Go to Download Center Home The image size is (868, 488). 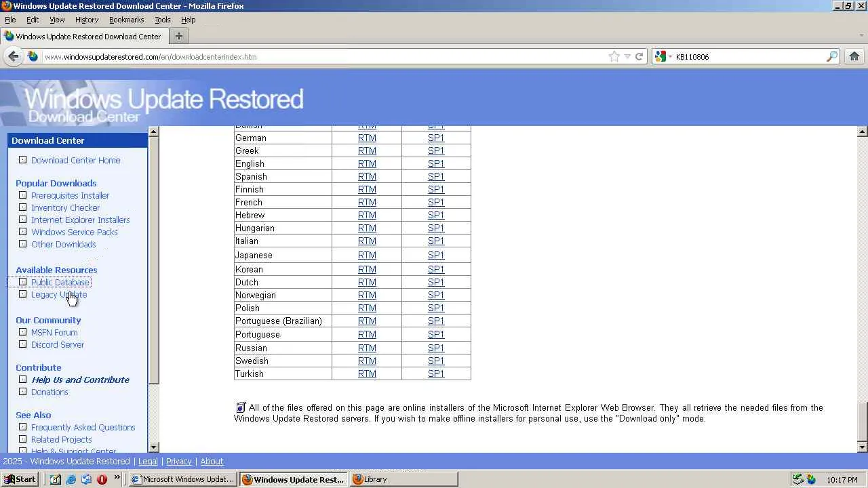(x=75, y=161)
